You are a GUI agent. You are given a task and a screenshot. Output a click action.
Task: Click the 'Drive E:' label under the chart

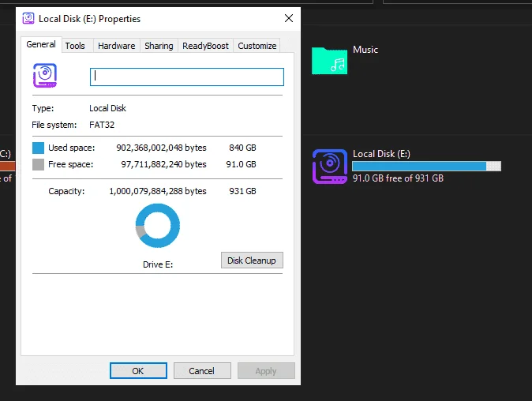pos(158,264)
